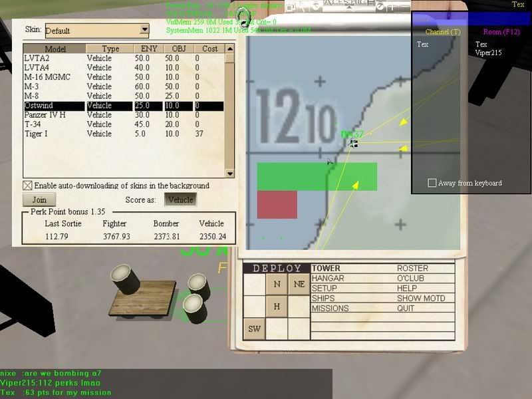Change Score as Vehicle button
Viewport: 532px width, 399px height.
pos(180,199)
